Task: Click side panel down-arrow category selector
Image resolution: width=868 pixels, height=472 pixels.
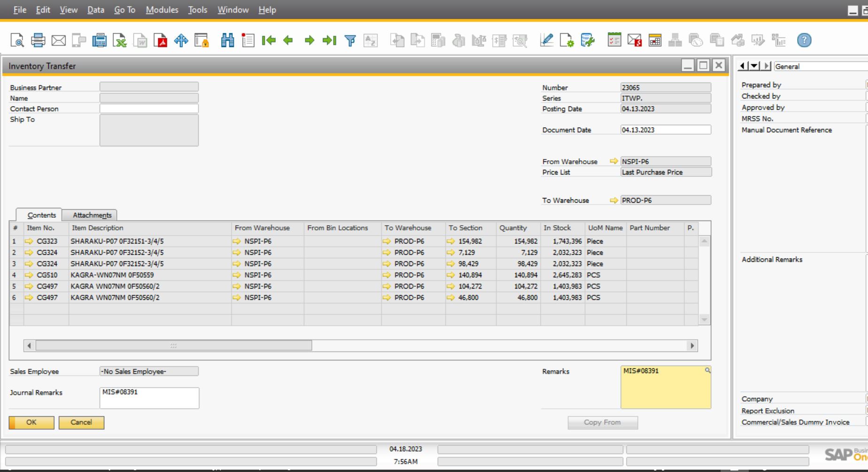Action: click(x=754, y=66)
